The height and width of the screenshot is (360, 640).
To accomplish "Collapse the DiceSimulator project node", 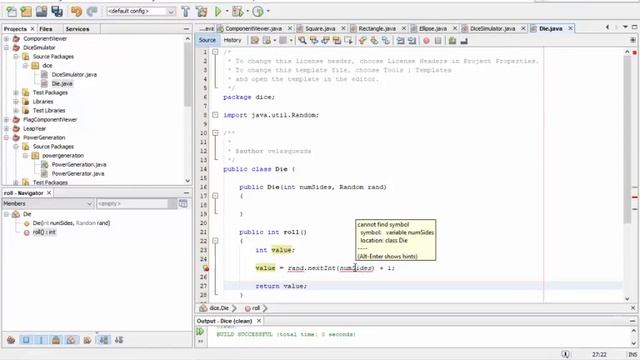I will click(x=7, y=48).
